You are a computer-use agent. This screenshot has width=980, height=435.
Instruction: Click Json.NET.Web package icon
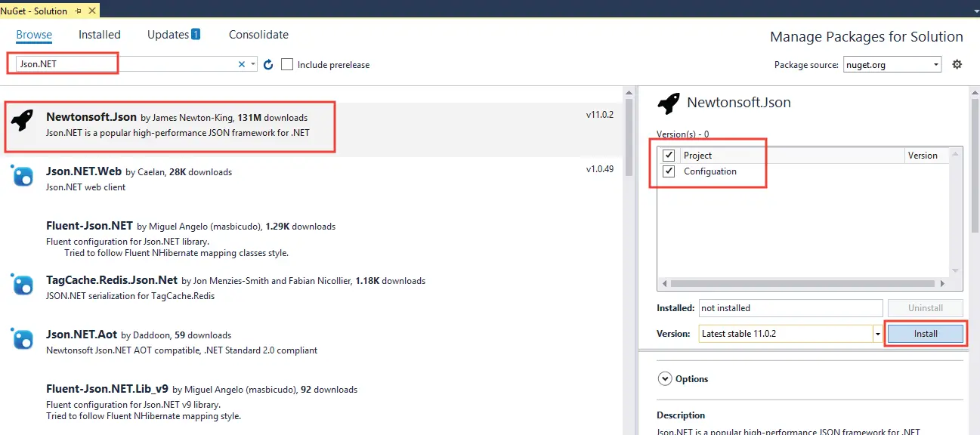[23, 176]
